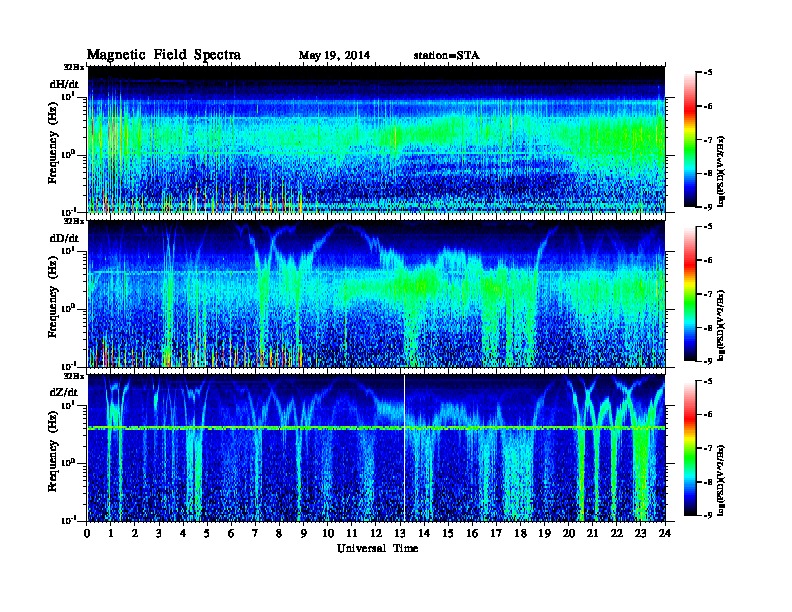Click the -8 tick label on the dD/dt color bar
Image resolution: width=792 pixels, height=612 pixels.
click(707, 327)
